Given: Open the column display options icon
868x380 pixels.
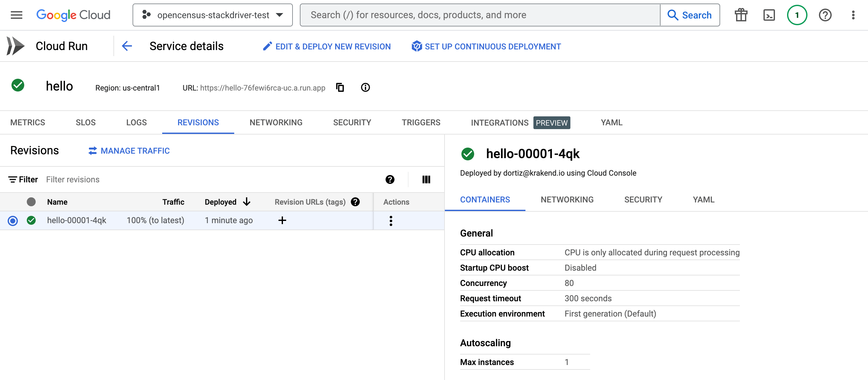Looking at the screenshot, I should [x=426, y=179].
